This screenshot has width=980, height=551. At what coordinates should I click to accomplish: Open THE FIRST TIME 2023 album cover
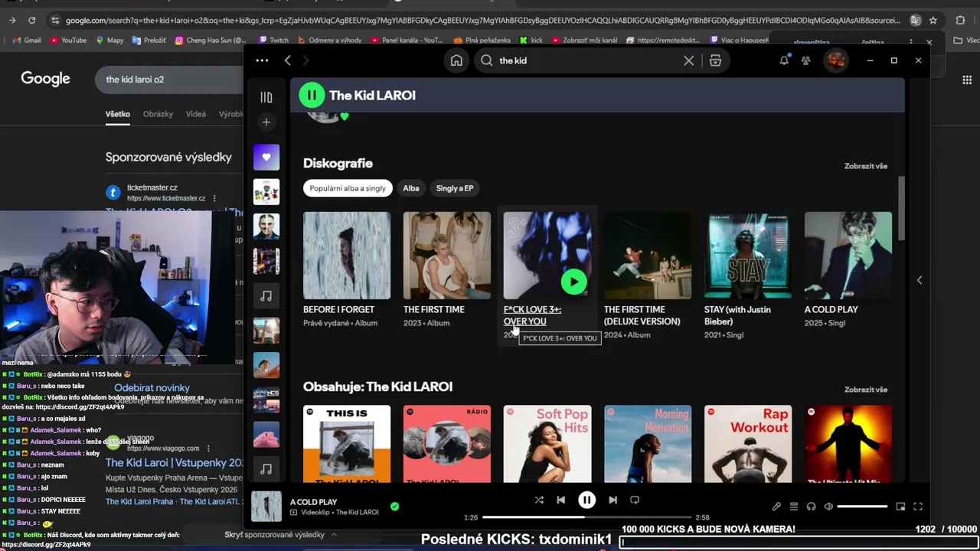(x=447, y=256)
